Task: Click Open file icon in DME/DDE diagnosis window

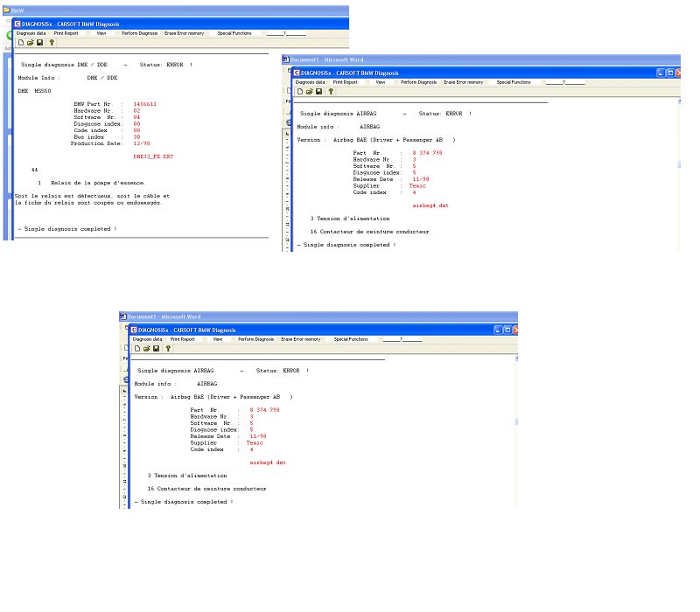Action: [x=31, y=43]
